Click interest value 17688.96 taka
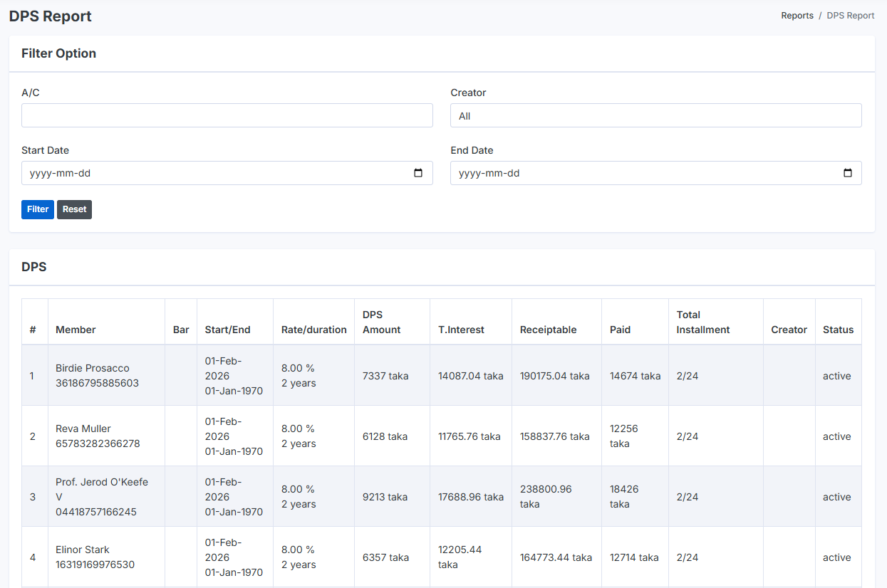Screen dimensions: 887x588 click(x=470, y=497)
